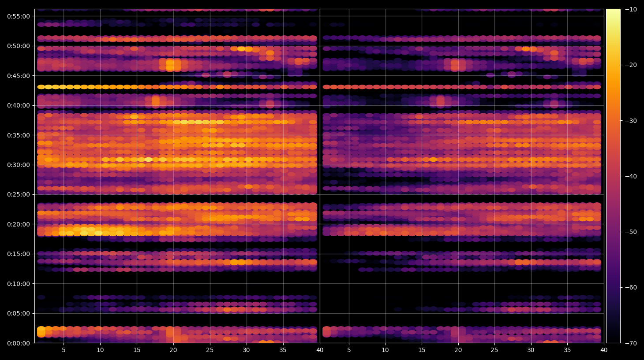The width and height of the screenshot is (644, 360).
Task: Select the 0:10:00 y-axis tick
Action: [19, 284]
